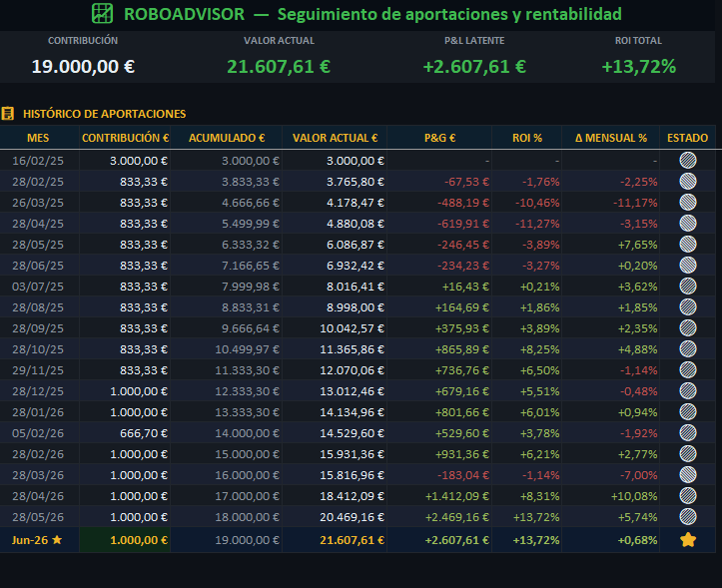722x588 pixels.
Task: Click the +0,68% monthly change cell
Action: click(611, 540)
